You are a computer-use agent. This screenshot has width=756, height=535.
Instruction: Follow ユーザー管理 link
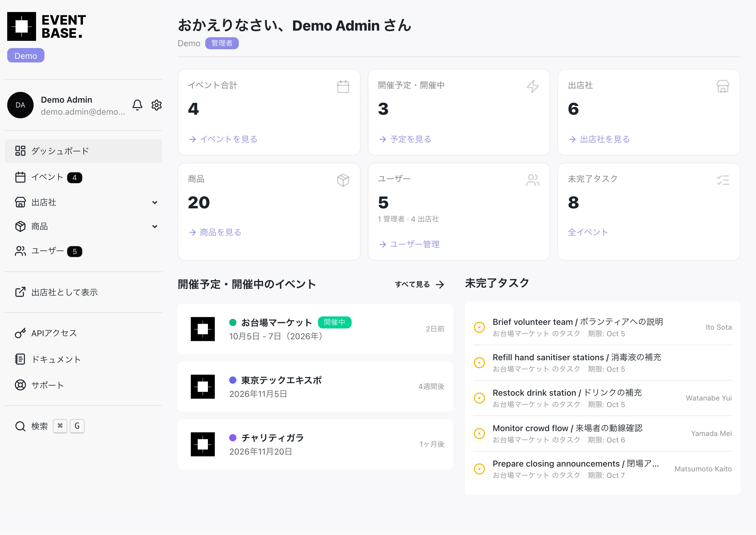coord(409,244)
